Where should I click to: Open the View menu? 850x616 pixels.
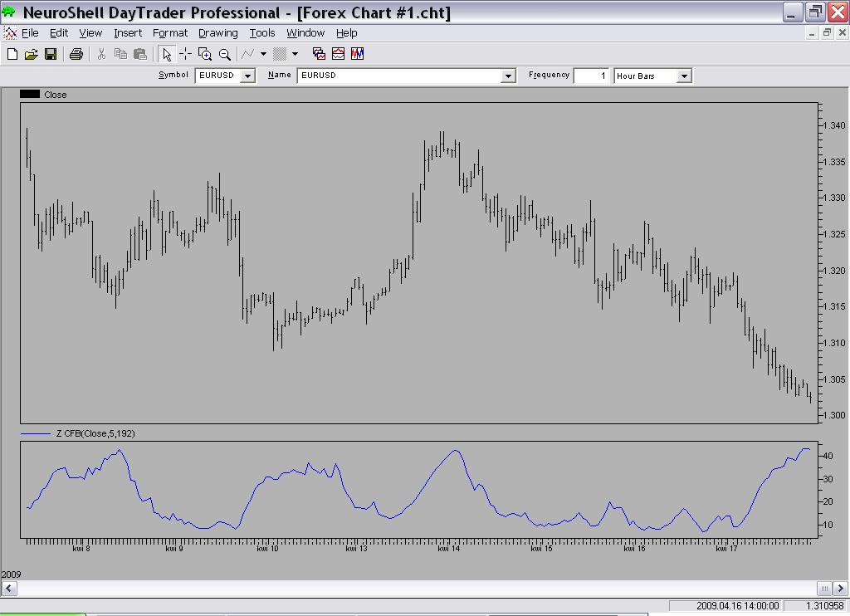pyautogui.click(x=90, y=33)
